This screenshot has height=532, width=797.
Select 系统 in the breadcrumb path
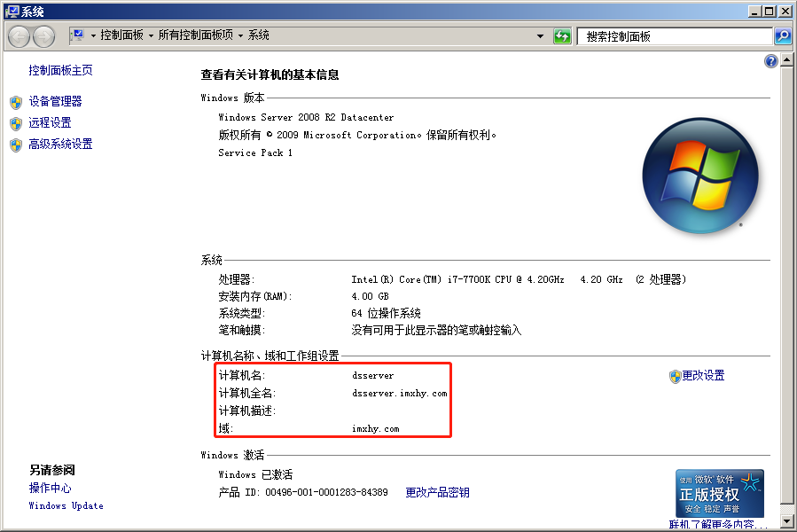(259, 35)
